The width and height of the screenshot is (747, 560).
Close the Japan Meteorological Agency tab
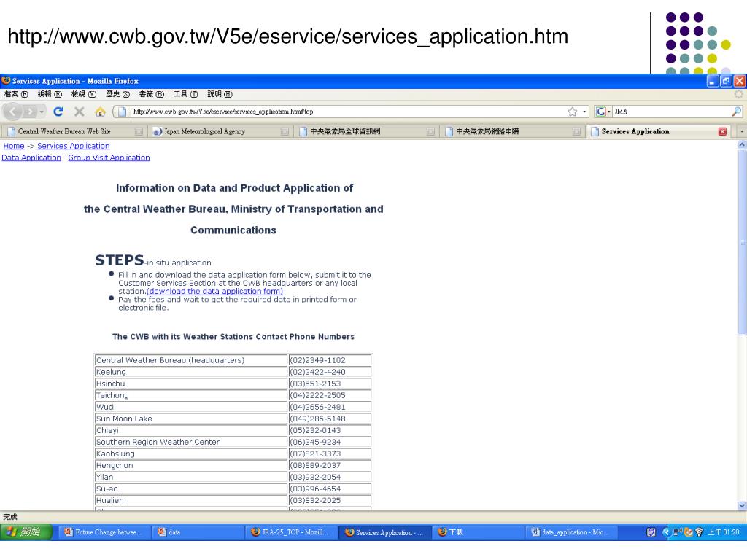coord(285,131)
